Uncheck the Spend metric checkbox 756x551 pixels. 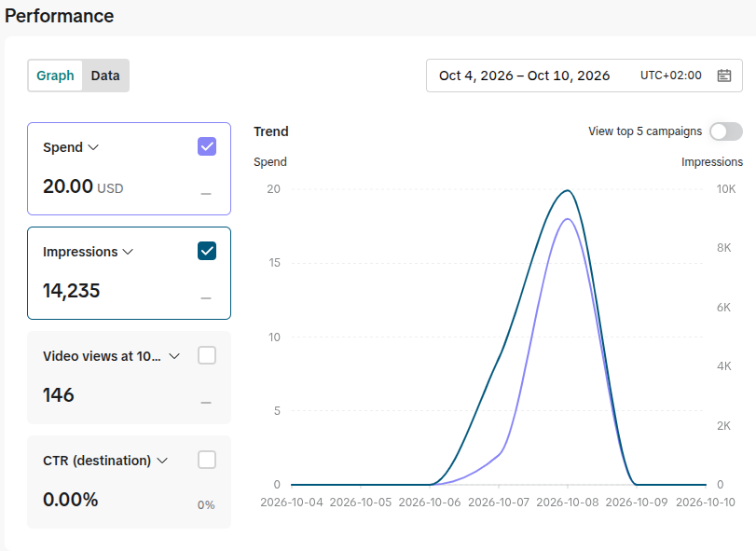pyautogui.click(x=207, y=146)
